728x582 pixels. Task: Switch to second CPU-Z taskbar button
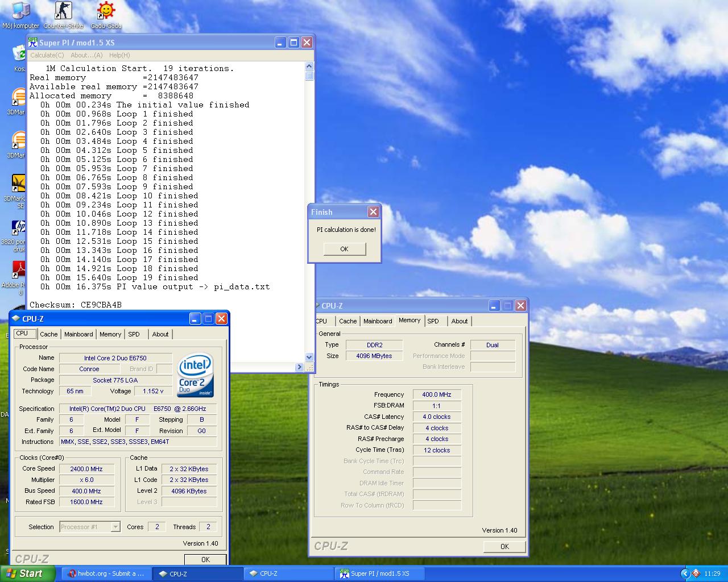(x=288, y=573)
